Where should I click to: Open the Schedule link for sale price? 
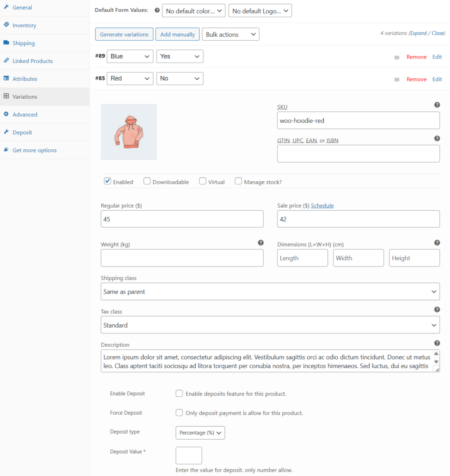click(322, 205)
